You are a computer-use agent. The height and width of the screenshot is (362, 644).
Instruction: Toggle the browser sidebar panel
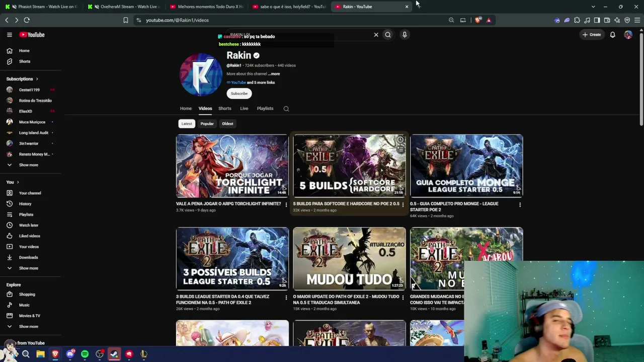[x=597, y=20]
